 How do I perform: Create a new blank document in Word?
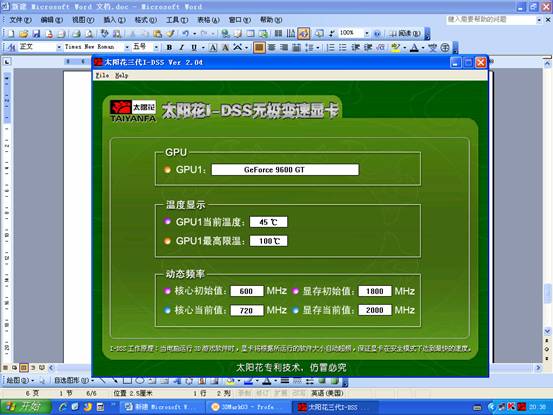pyautogui.click(x=11, y=33)
